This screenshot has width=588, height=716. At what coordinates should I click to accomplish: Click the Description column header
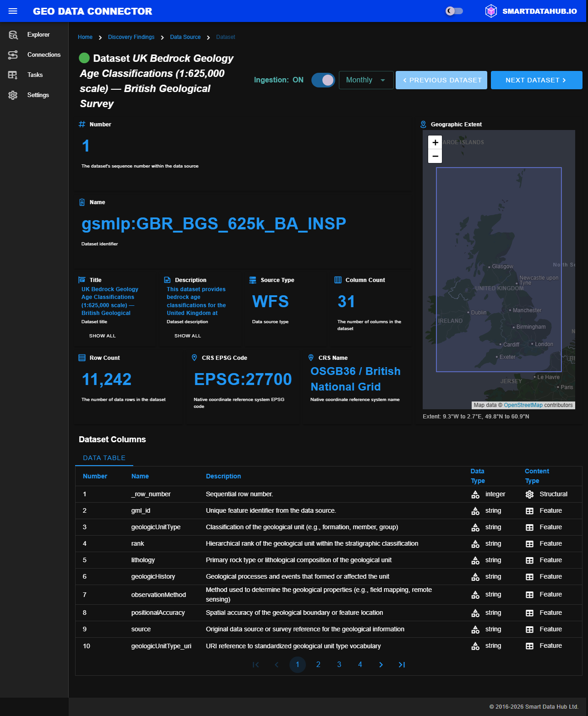[223, 476]
